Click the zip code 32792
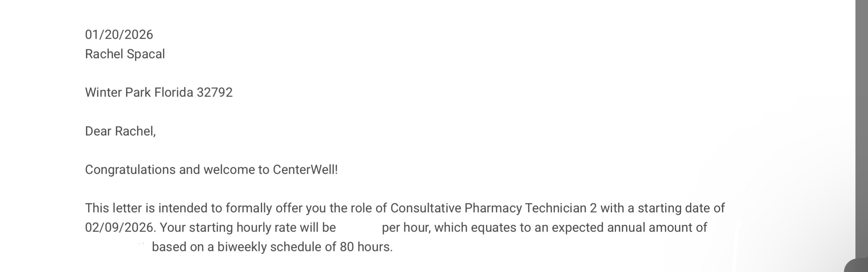 click(x=215, y=92)
